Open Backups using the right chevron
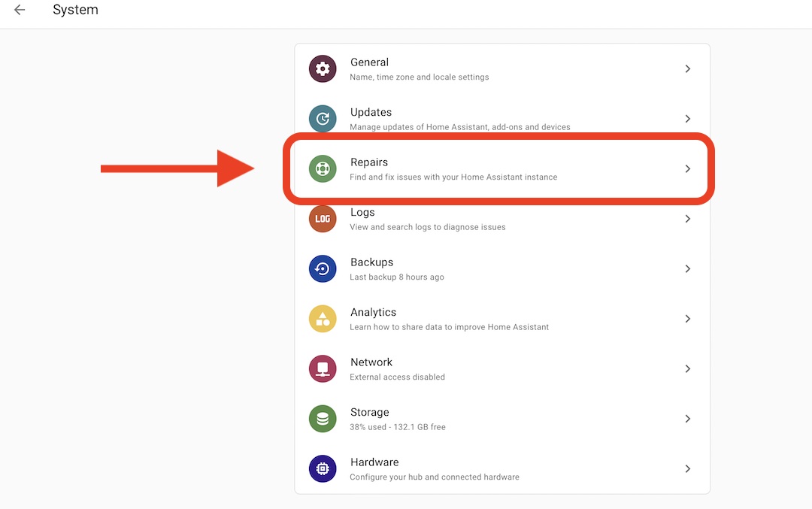 pyautogui.click(x=688, y=268)
